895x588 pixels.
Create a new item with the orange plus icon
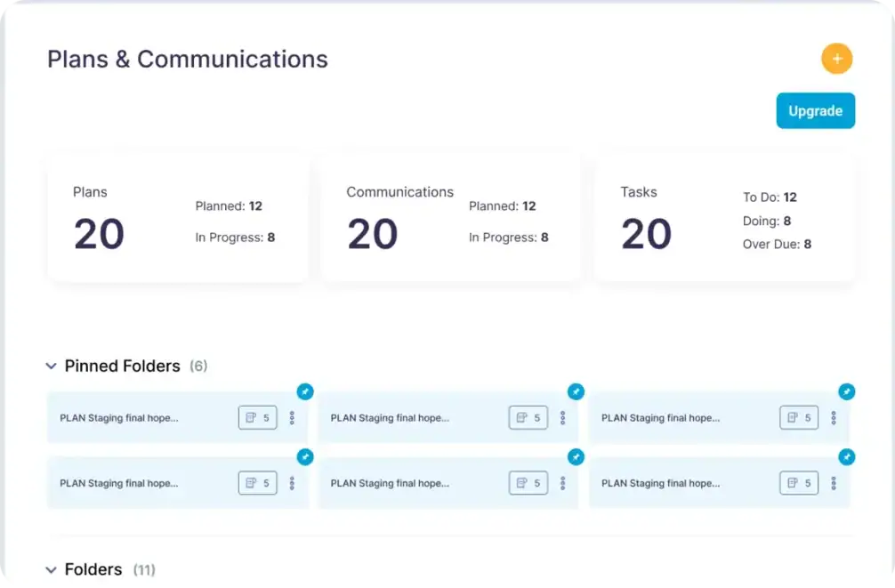pos(836,59)
